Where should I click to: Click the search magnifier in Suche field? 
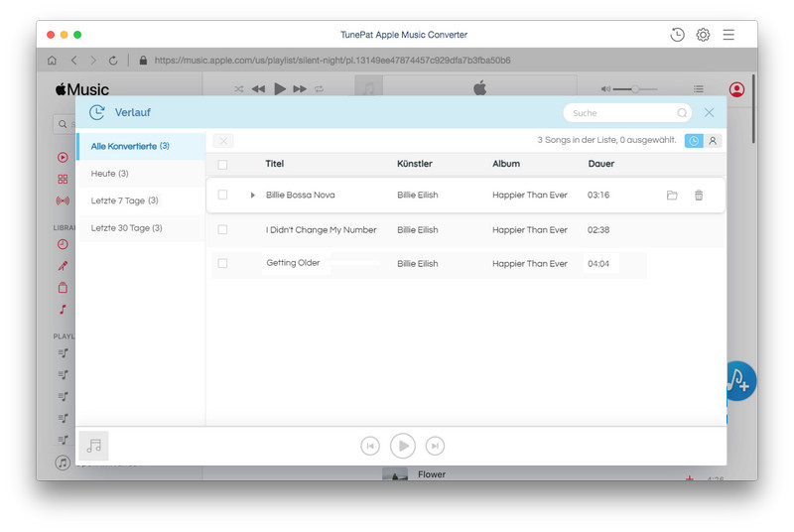click(x=682, y=113)
